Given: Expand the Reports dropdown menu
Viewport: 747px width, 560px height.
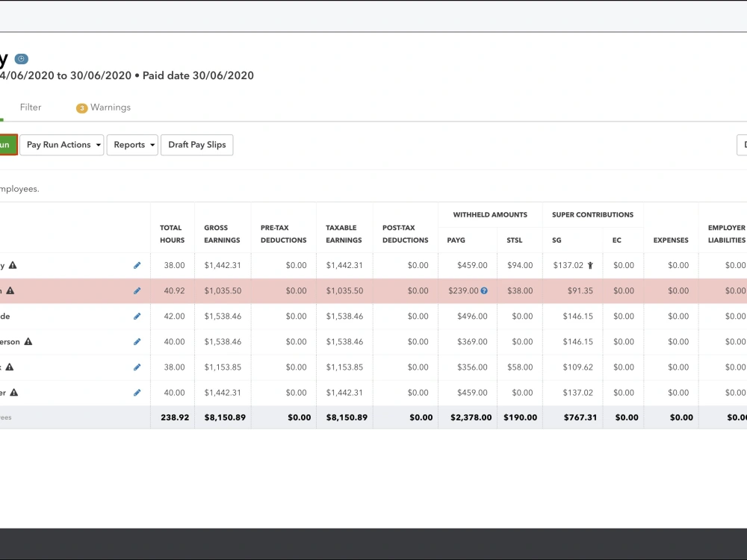Looking at the screenshot, I should point(132,145).
